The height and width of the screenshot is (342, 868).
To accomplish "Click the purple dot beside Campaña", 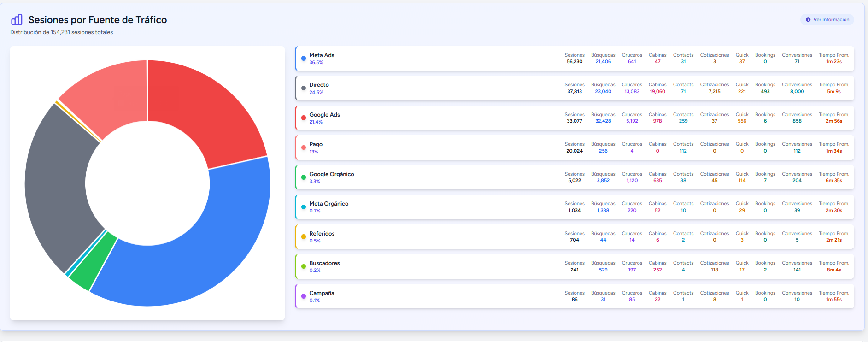I will click(304, 296).
